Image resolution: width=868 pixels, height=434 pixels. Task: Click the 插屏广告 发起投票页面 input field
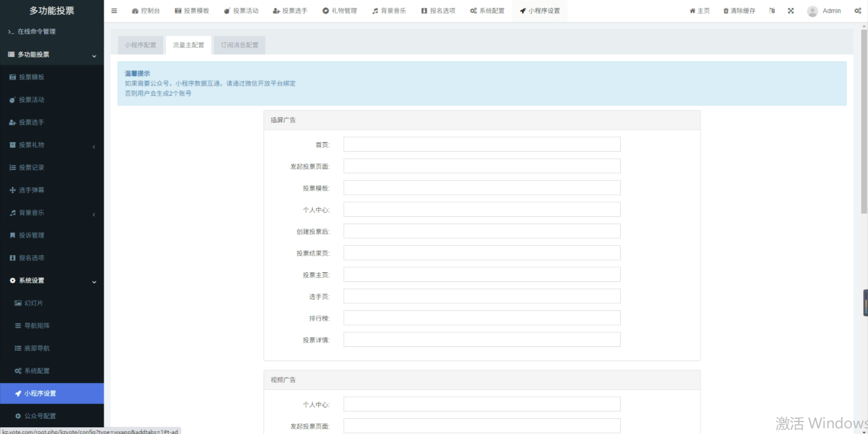coord(482,166)
